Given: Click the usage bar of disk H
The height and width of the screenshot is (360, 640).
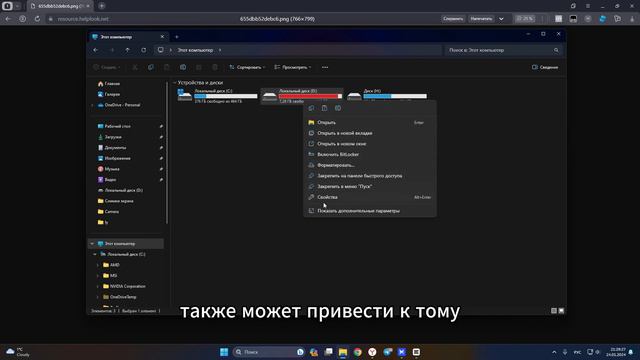Looking at the screenshot, I should [395, 96].
